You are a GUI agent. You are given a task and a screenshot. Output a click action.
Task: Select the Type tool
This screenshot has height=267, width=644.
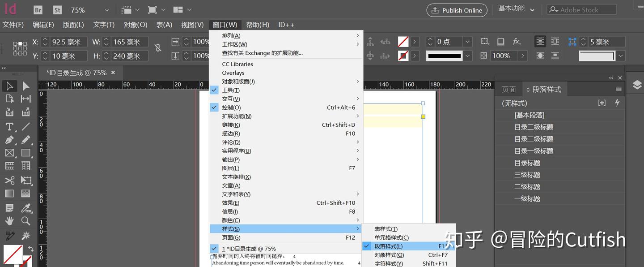(10, 127)
